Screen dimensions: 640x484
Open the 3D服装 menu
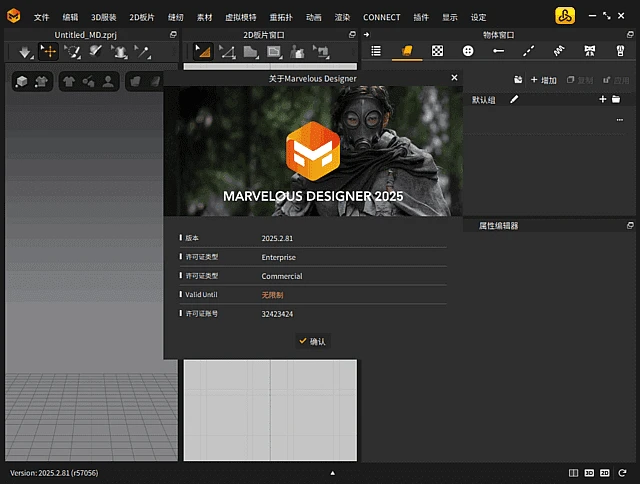click(104, 17)
